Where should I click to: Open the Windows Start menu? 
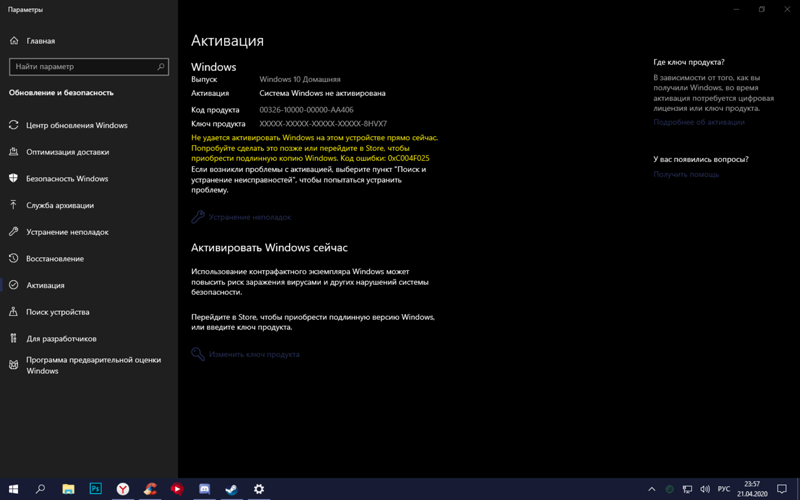click(x=13, y=489)
